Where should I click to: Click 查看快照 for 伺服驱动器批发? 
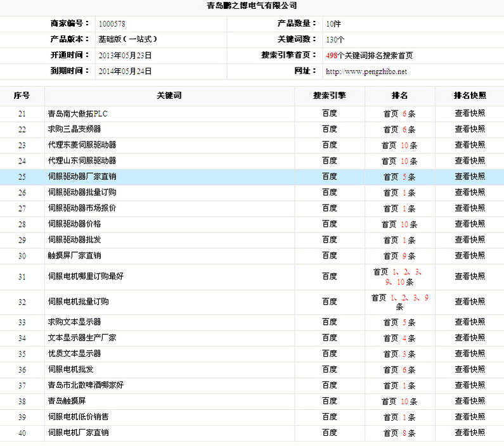470,239
